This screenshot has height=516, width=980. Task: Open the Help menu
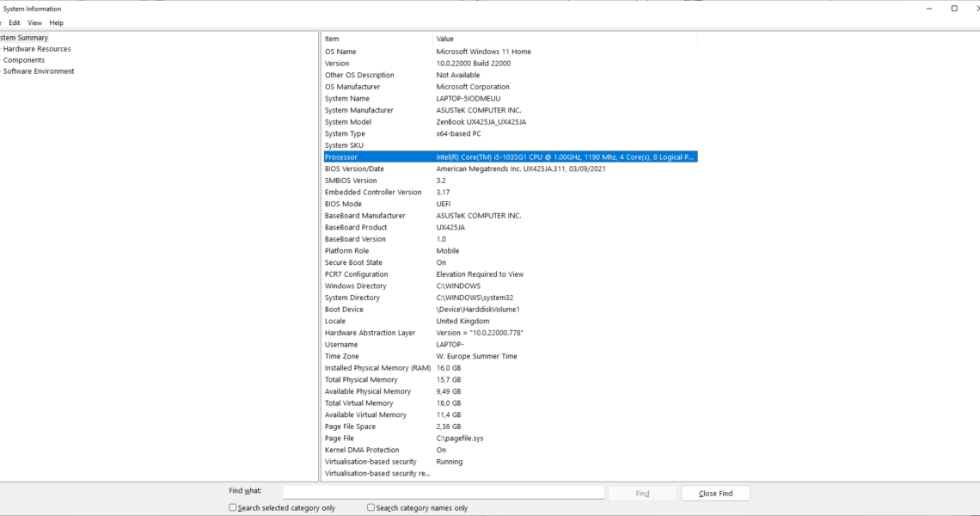(56, 23)
